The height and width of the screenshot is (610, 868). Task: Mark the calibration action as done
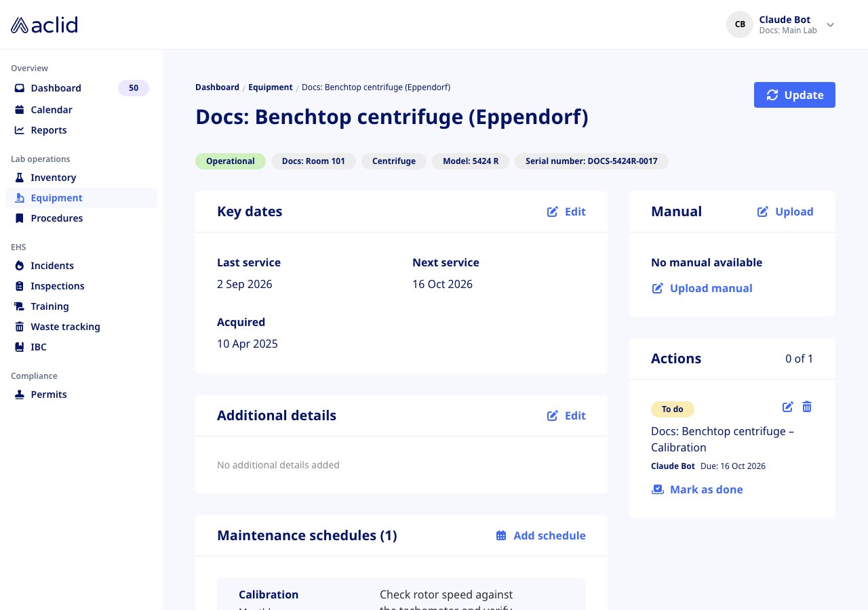click(x=697, y=489)
